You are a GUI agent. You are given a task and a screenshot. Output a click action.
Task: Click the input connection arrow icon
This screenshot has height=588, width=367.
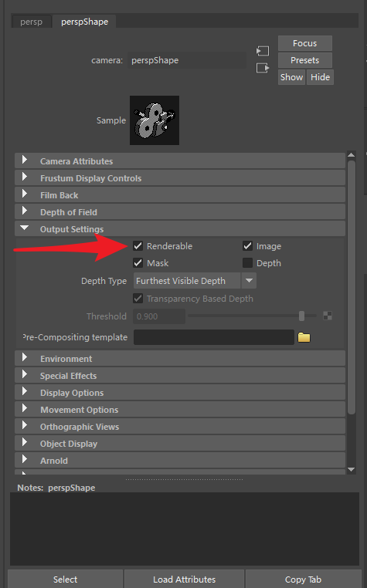pos(263,51)
